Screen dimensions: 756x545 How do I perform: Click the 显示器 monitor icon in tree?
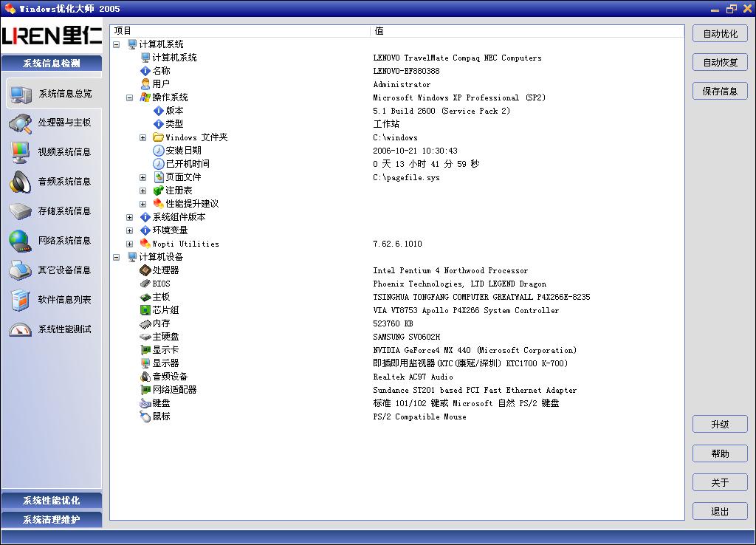(145, 363)
